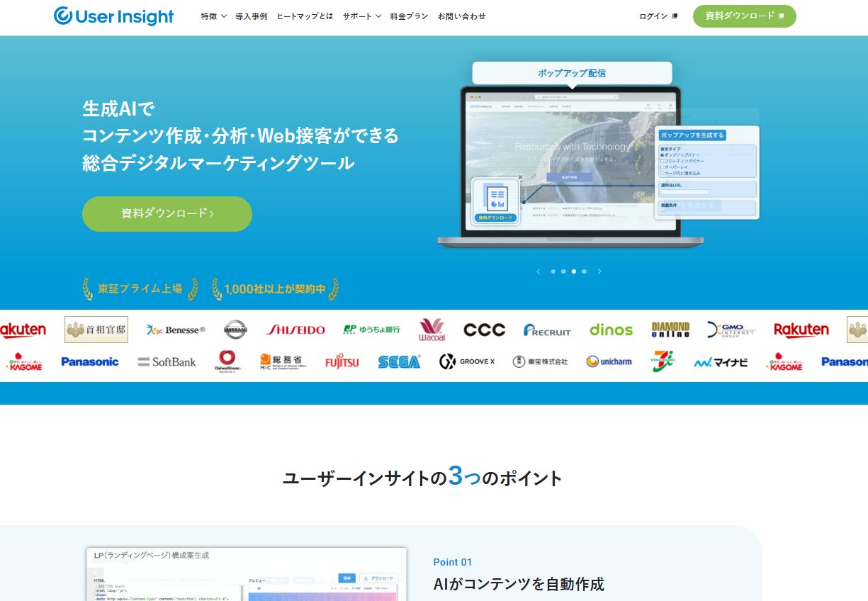Open the 料金プラン page
This screenshot has width=868, height=601.
[409, 16]
